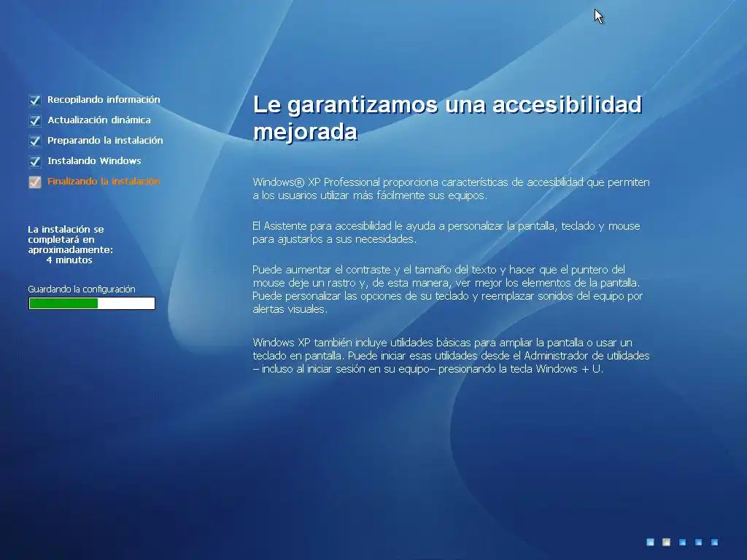This screenshot has width=747, height=560.
Task: Click the 4 minutos remaining time text
Action: pyautogui.click(x=69, y=260)
